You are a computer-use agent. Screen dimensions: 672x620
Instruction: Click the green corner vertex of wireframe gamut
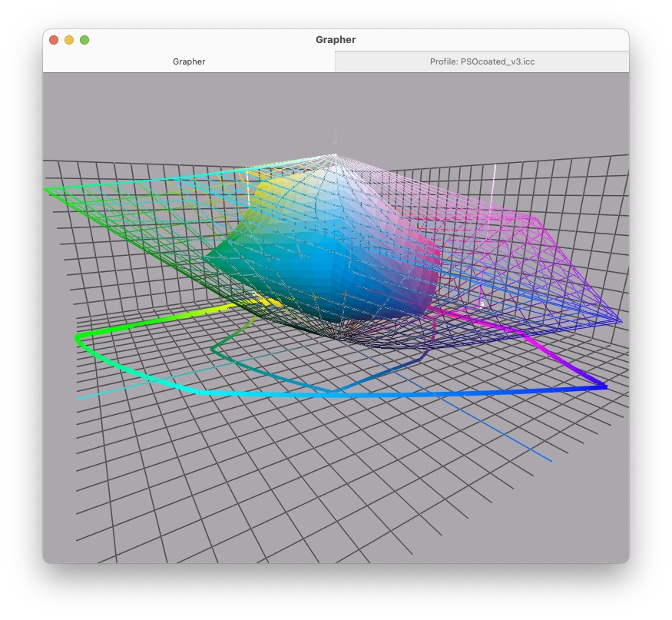[x=48, y=188]
